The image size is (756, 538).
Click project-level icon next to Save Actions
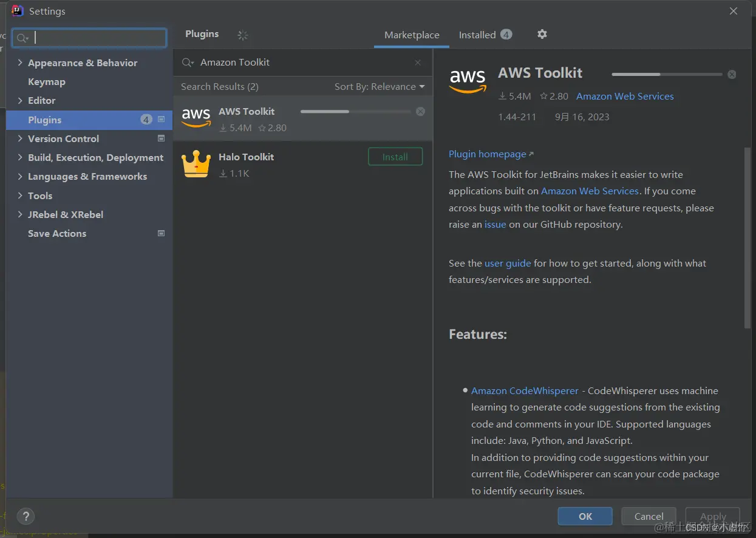pyautogui.click(x=161, y=233)
